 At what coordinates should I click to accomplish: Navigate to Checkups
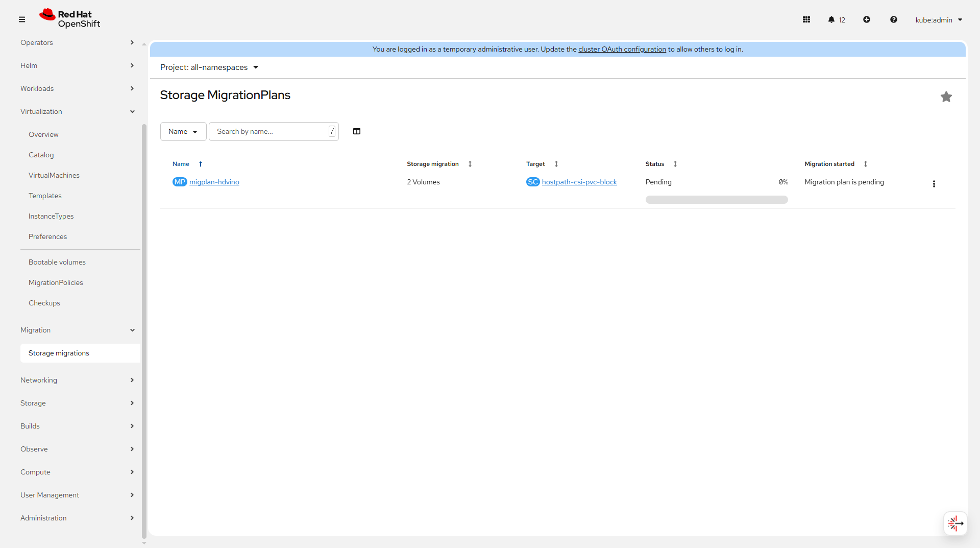44,303
